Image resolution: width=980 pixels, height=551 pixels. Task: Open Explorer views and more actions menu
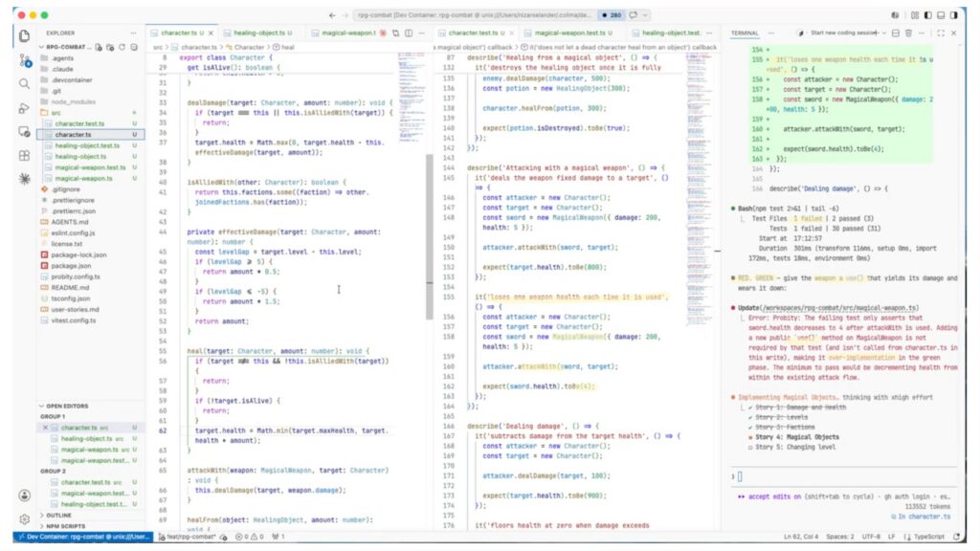[x=133, y=33]
